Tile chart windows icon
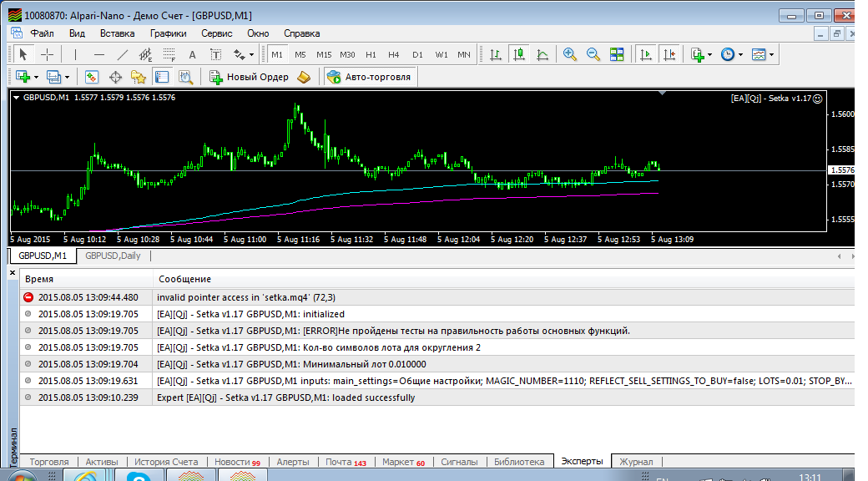The height and width of the screenshot is (481, 868). coord(617,54)
